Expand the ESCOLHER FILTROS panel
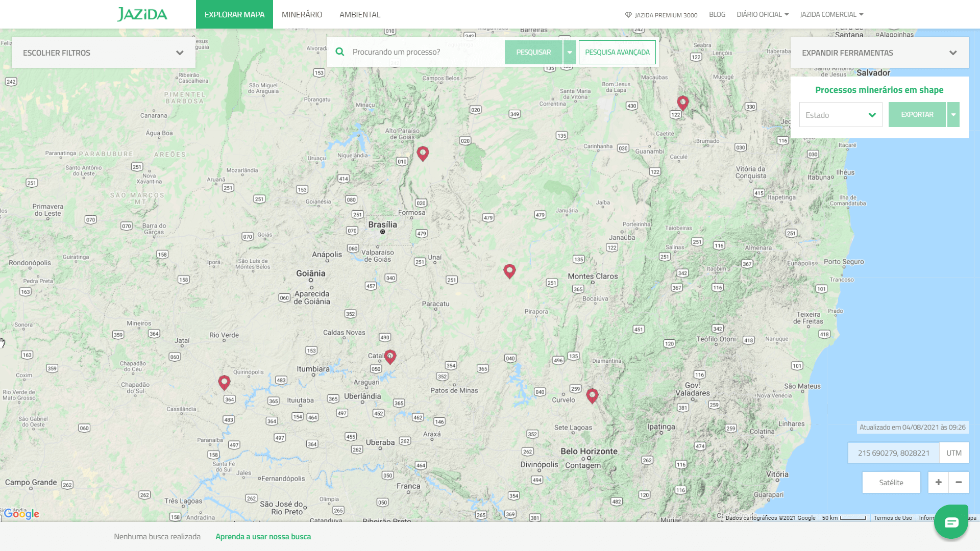The height and width of the screenshot is (551, 980). [x=103, y=52]
